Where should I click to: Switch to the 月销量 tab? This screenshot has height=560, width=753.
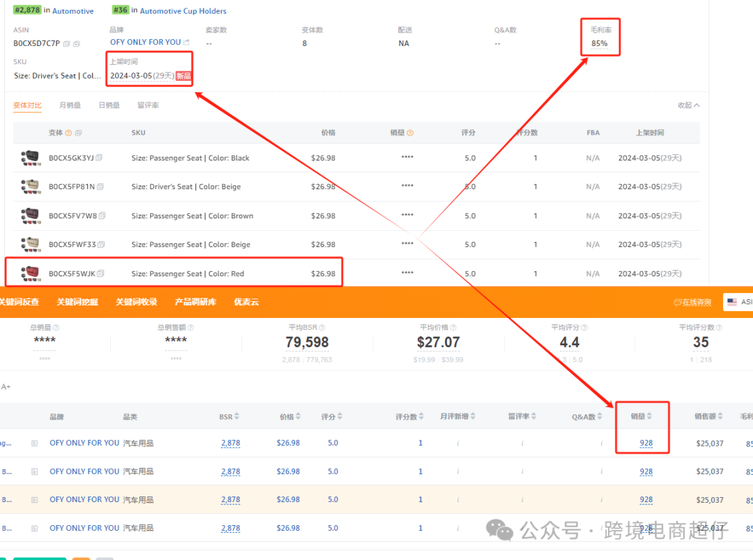click(70, 105)
